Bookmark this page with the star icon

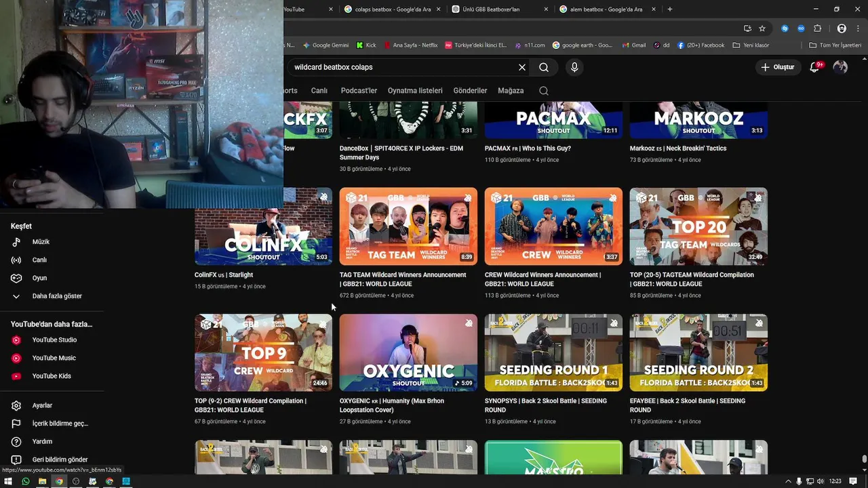click(x=762, y=28)
